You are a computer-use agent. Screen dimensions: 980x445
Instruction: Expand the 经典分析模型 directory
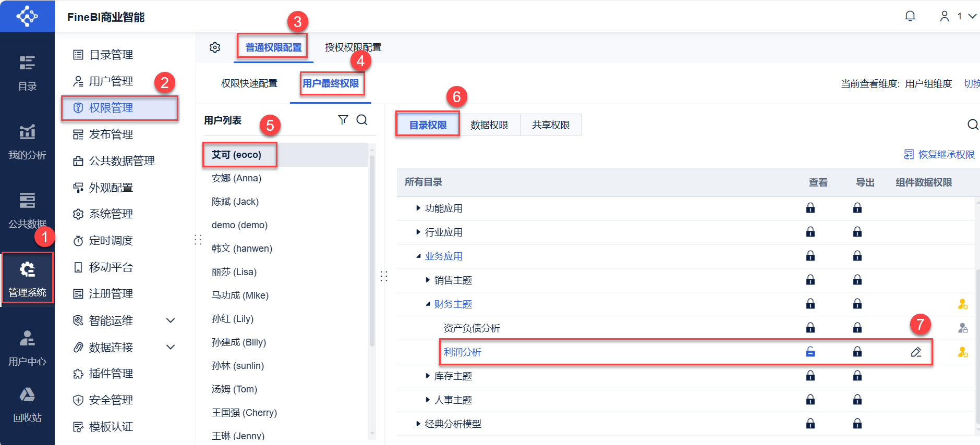pos(418,424)
